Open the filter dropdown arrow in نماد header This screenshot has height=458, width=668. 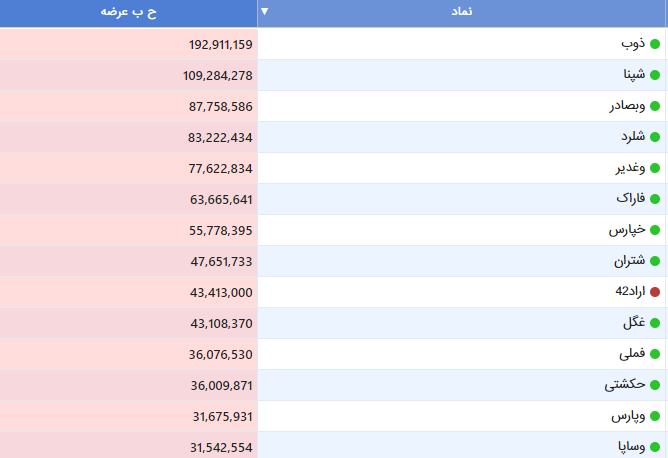click(265, 11)
